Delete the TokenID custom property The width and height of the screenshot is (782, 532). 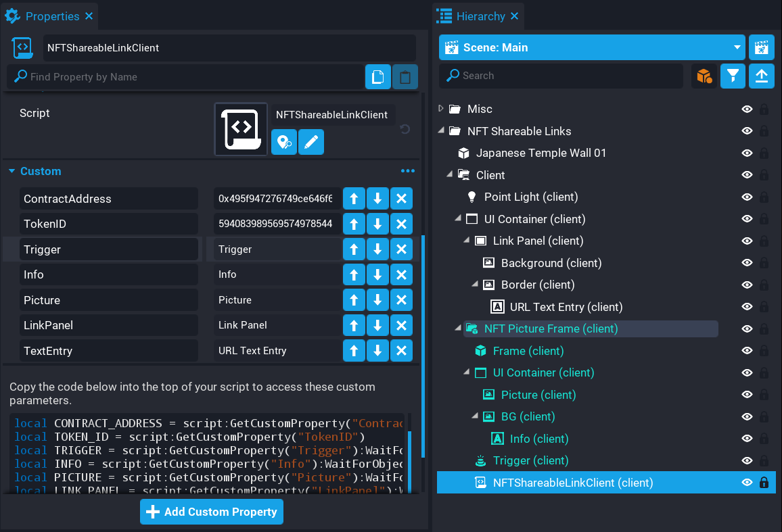click(x=401, y=224)
